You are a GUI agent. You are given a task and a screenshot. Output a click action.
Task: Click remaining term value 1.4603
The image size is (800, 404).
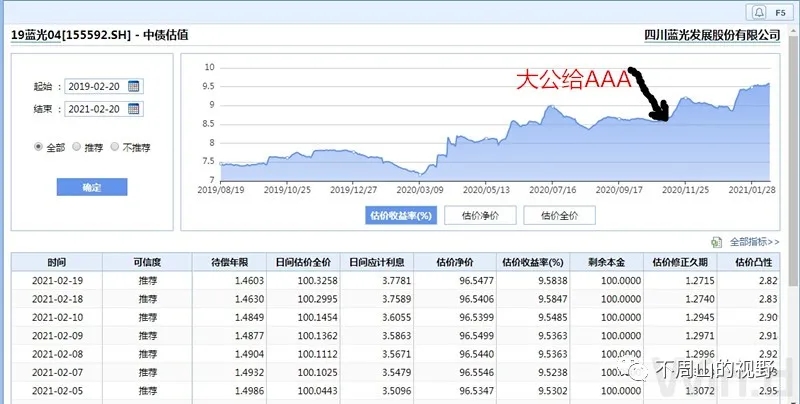click(249, 281)
